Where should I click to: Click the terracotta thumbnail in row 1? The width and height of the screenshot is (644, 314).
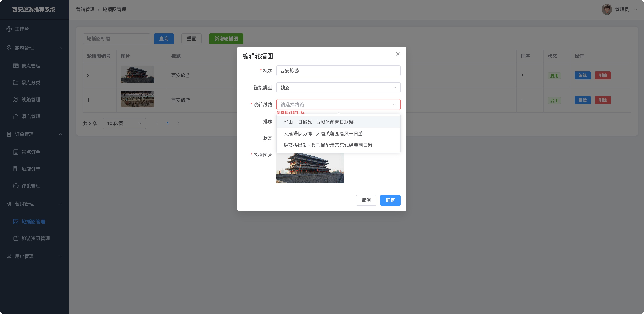[x=138, y=99]
